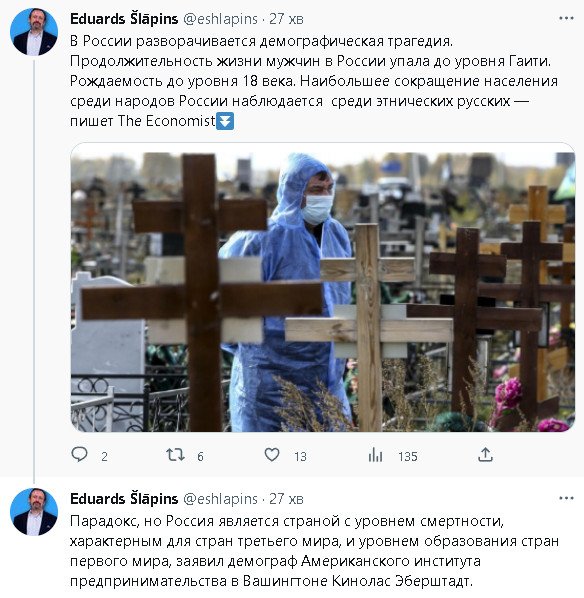The height and width of the screenshot is (598, 584).
Task: Click the down arrow emoji after The Economist
Action: 225,121
